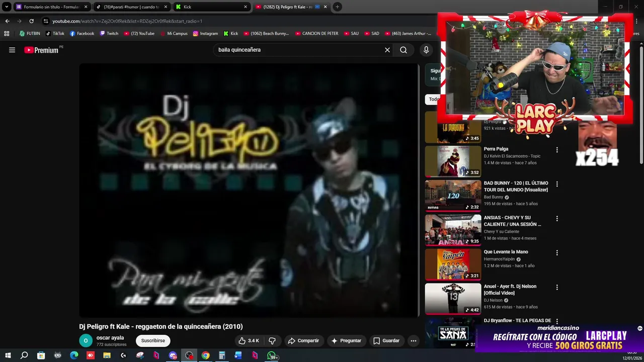Open Calculator from taskbar

click(x=222, y=355)
